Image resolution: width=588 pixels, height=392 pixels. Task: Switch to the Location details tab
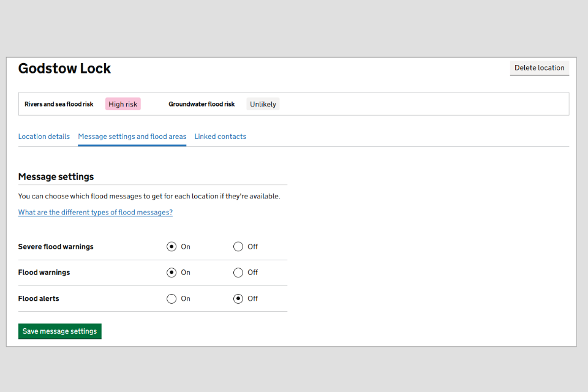tap(44, 137)
